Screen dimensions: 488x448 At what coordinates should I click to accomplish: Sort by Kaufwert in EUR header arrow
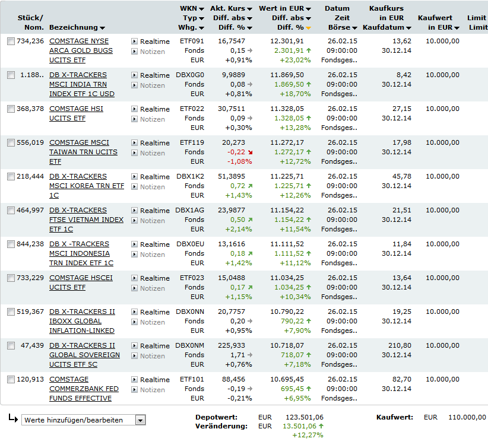457,28
